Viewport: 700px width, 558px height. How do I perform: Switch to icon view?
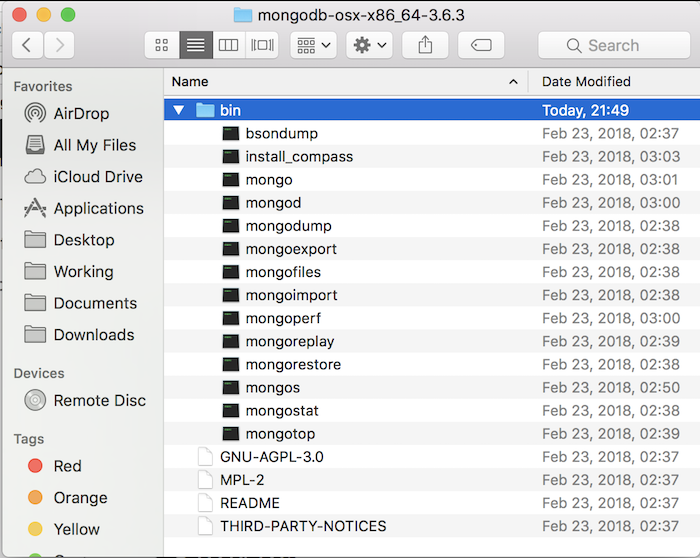point(162,45)
